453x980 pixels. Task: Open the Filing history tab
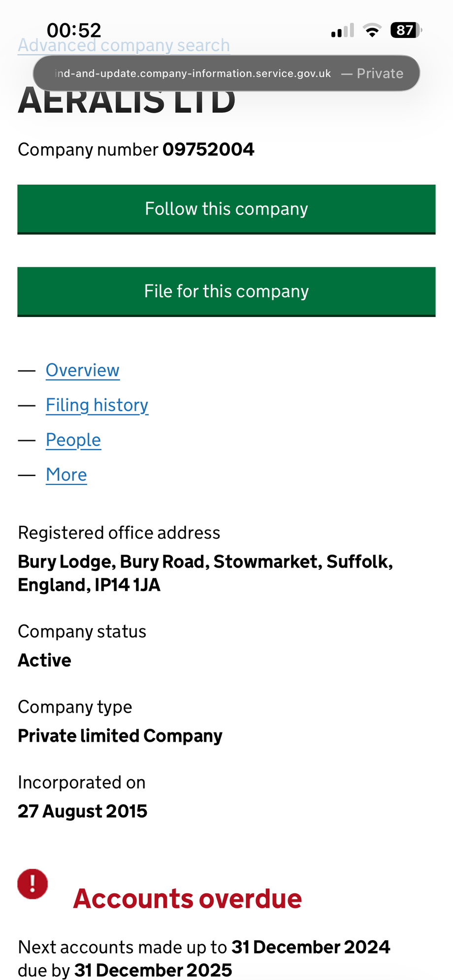tap(97, 405)
